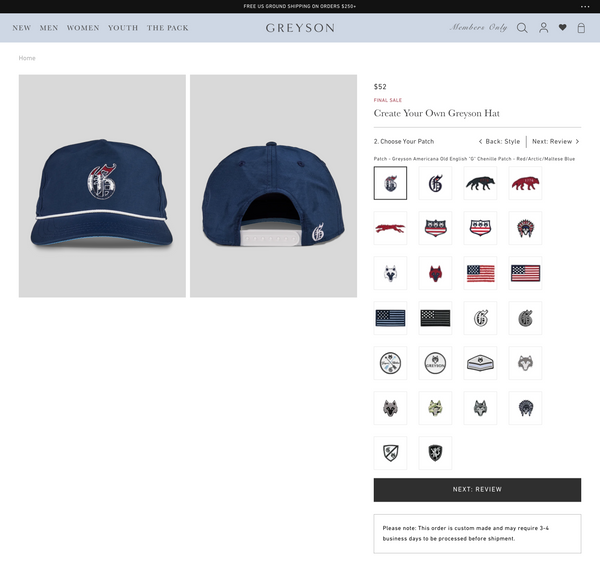View wishlist via heart icon
Screen dimensions: 600x570
(562, 27)
